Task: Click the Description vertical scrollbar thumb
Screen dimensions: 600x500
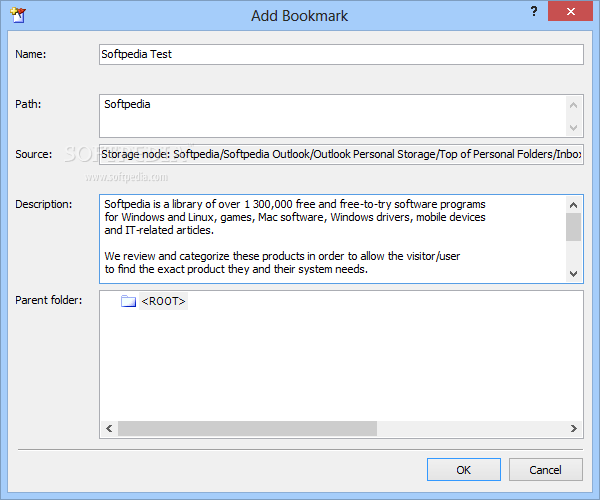Action: coord(573,227)
